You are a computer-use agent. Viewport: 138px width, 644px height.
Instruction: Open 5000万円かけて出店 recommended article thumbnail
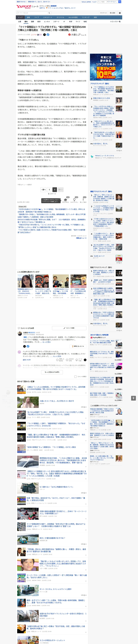43,281
